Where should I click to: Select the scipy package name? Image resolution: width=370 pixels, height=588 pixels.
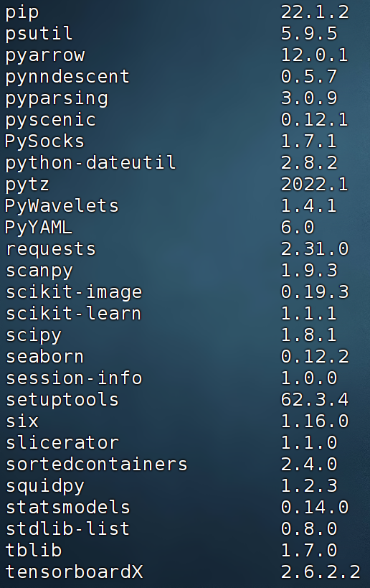coord(34,336)
